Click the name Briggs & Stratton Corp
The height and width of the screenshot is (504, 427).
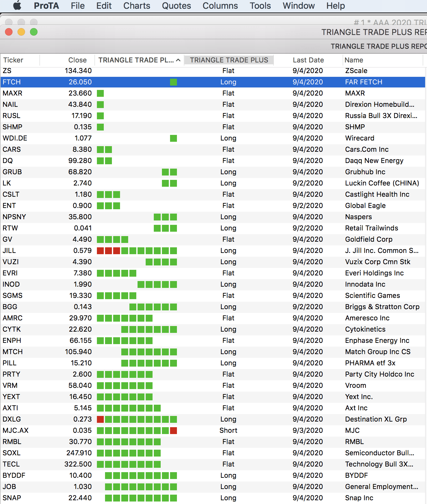382,307
